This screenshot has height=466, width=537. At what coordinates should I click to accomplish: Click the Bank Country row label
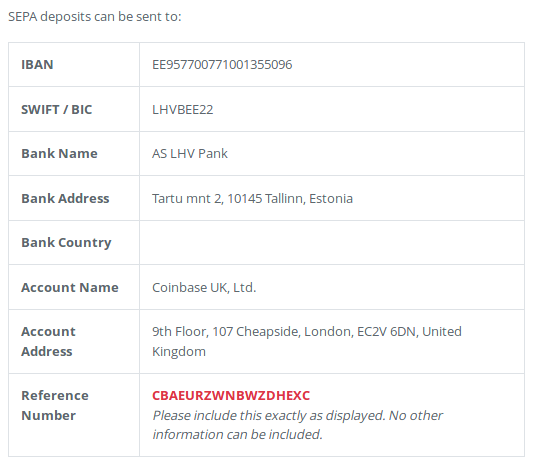click(x=66, y=243)
